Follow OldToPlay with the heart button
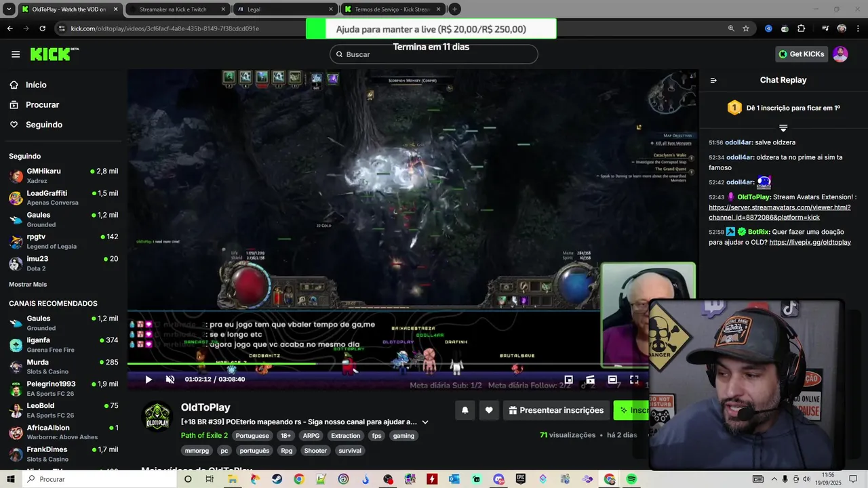Viewport: 868px width, 488px height. click(489, 410)
